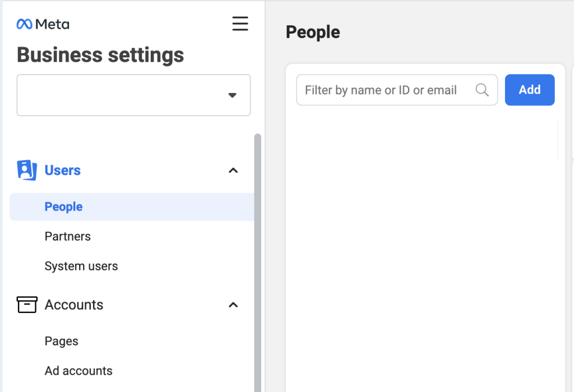Open the hamburger menu icon
574x392 pixels.
240,24
